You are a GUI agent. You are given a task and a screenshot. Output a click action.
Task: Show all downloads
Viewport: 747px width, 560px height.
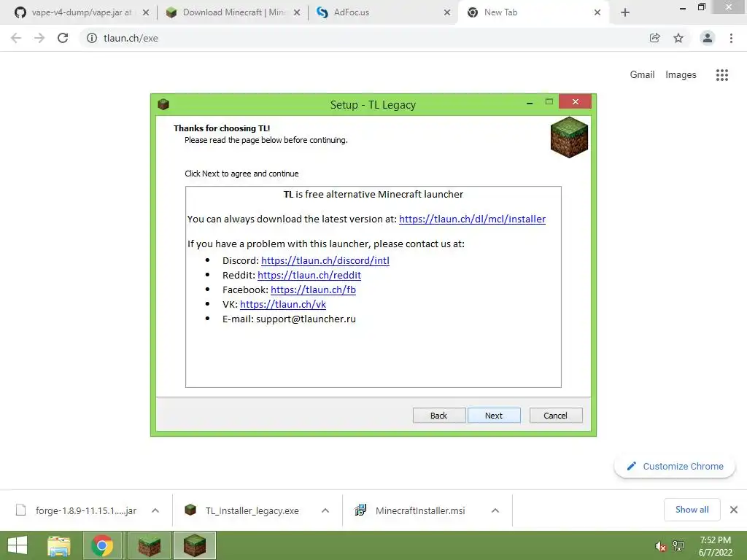point(692,510)
